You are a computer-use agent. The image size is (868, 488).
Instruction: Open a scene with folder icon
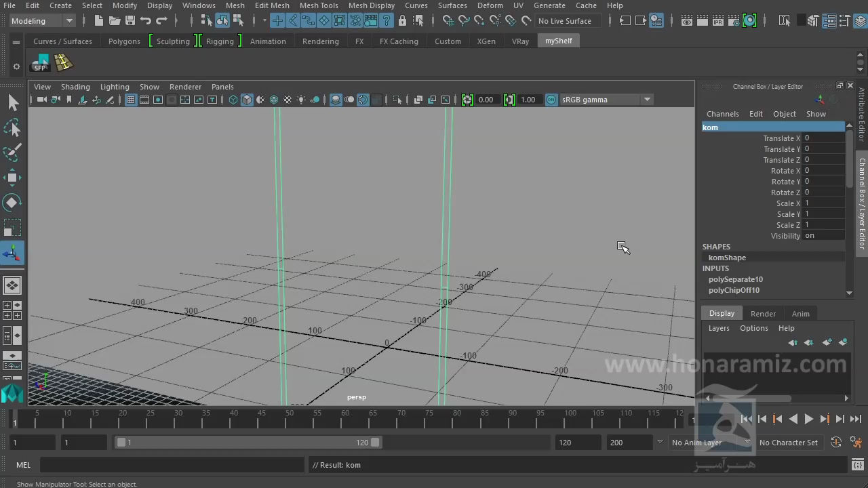click(x=115, y=21)
